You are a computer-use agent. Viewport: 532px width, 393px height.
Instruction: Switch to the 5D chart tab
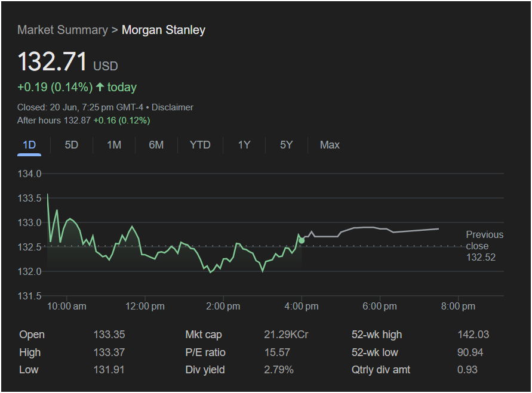coord(72,145)
